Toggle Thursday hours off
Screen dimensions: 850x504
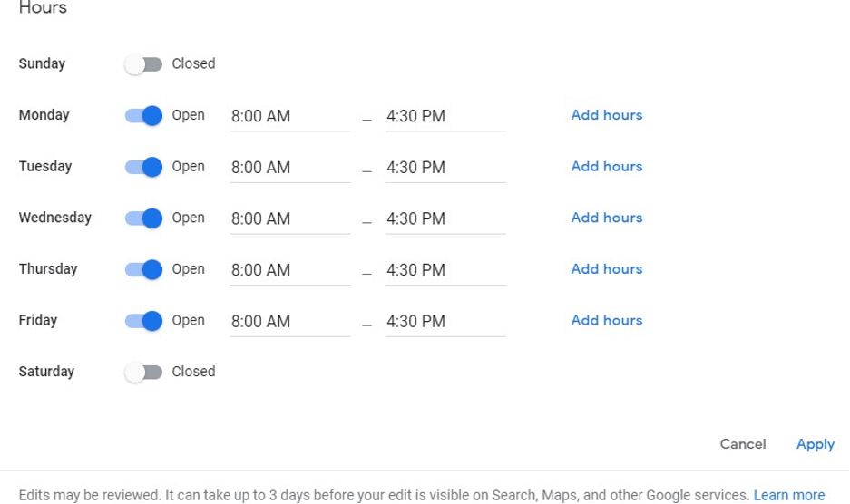[143, 269]
